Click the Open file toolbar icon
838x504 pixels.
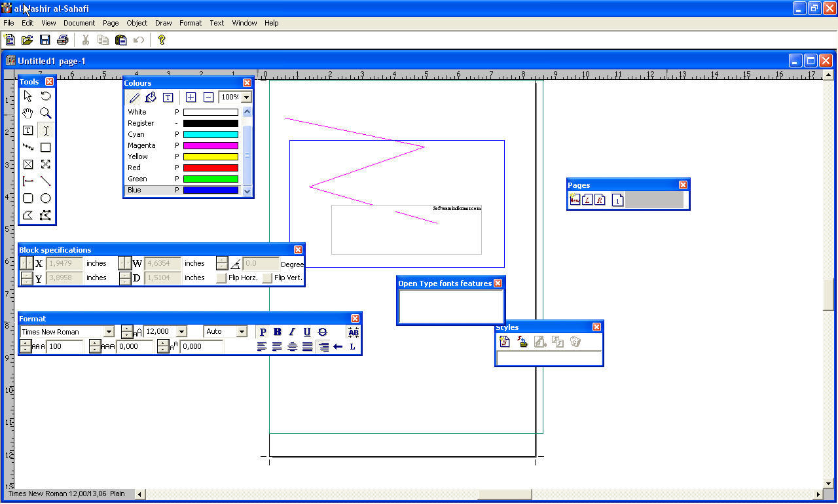tap(27, 40)
